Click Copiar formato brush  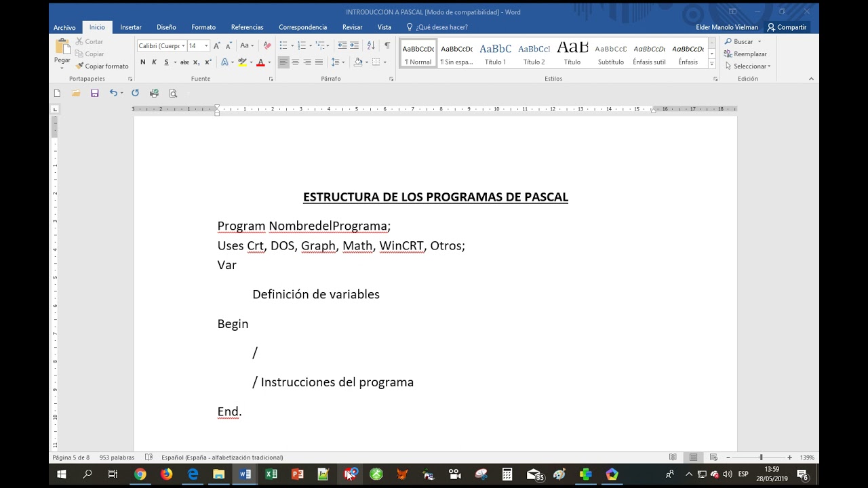click(102, 66)
